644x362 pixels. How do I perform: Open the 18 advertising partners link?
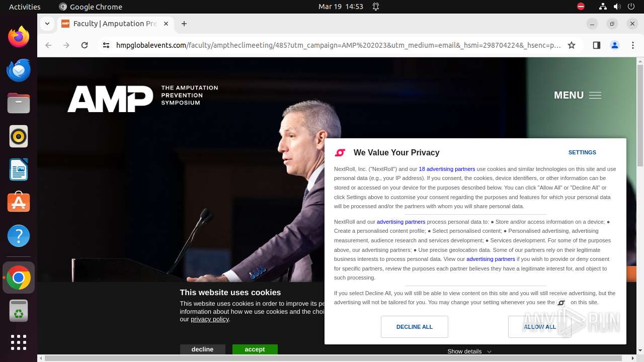pos(447,169)
